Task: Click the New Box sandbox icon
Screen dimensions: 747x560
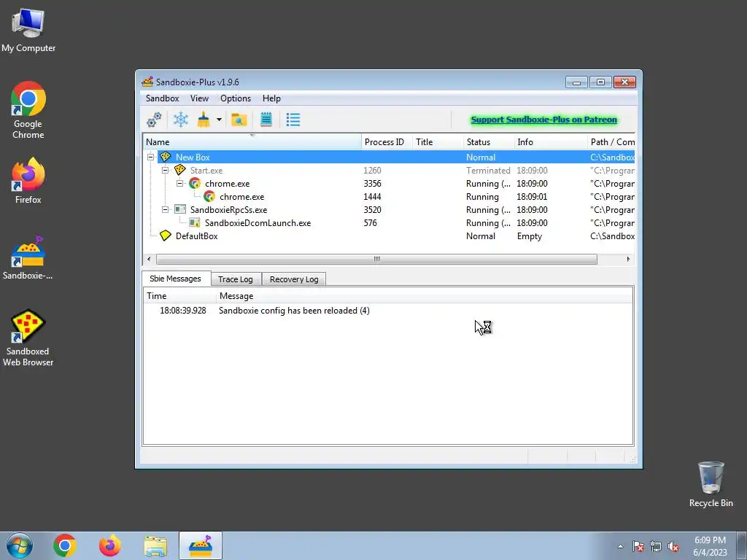Action: (x=166, y=157)
